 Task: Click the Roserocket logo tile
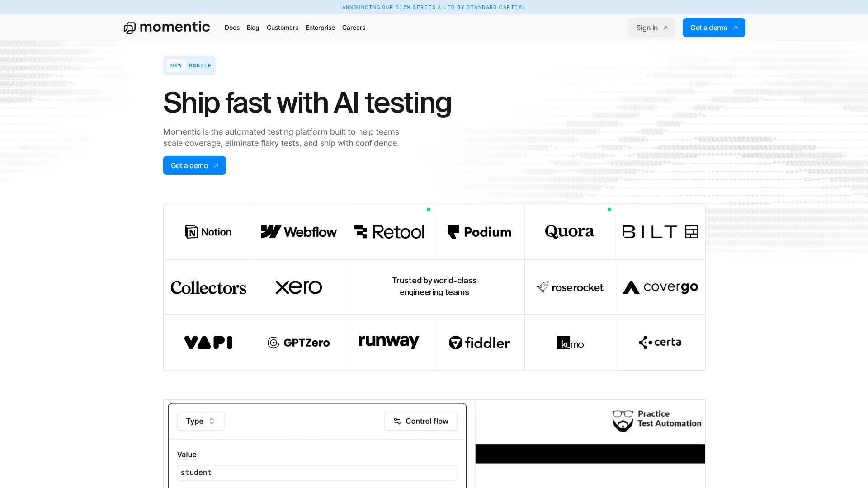point(570,287)
